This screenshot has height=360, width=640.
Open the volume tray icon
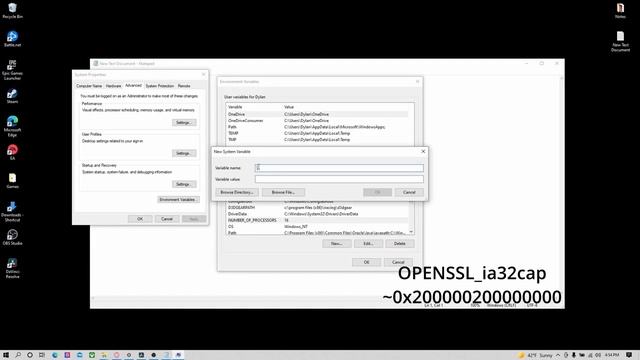pyautogui.click(x=598, y=355)
